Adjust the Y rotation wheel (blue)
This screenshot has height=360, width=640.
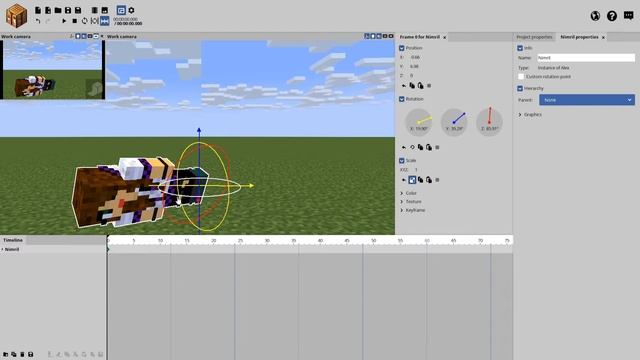(454, 122)
